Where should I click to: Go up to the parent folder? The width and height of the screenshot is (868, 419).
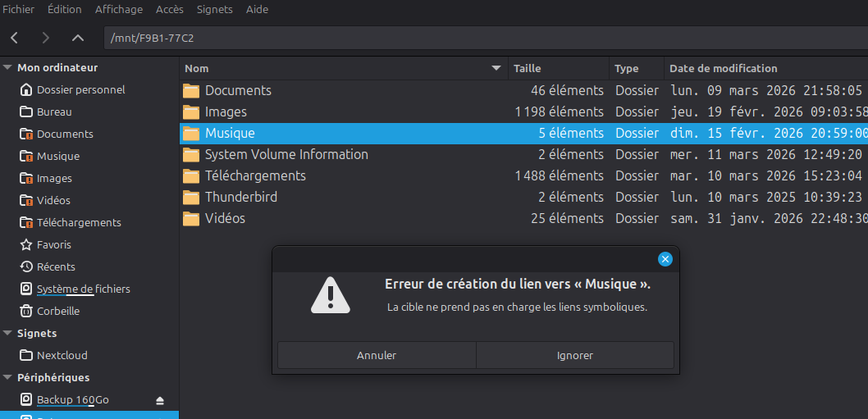coord(78,38)
